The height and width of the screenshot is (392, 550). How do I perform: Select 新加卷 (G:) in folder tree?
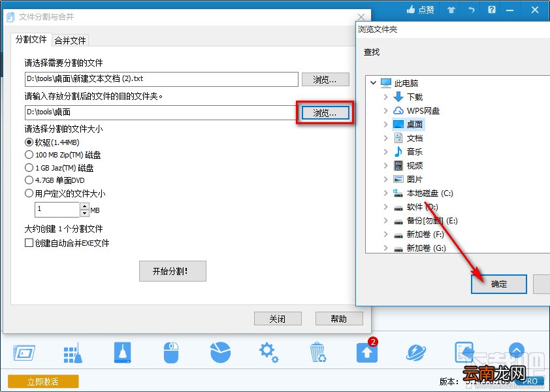pyautogui.click(x=426, y=248)
